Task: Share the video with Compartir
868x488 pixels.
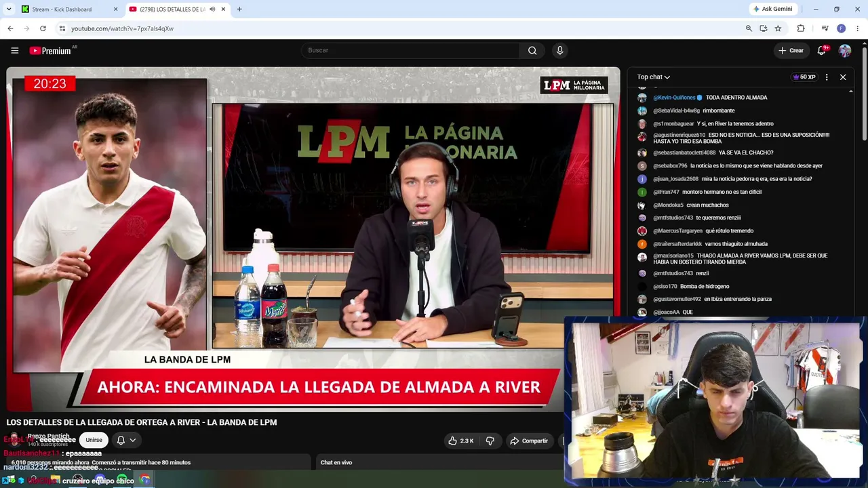Action: (529, 441)
